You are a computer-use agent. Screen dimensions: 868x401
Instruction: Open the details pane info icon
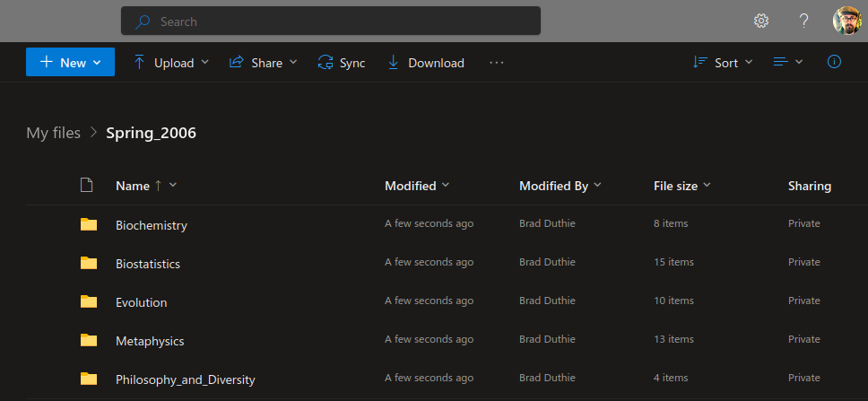834,63
